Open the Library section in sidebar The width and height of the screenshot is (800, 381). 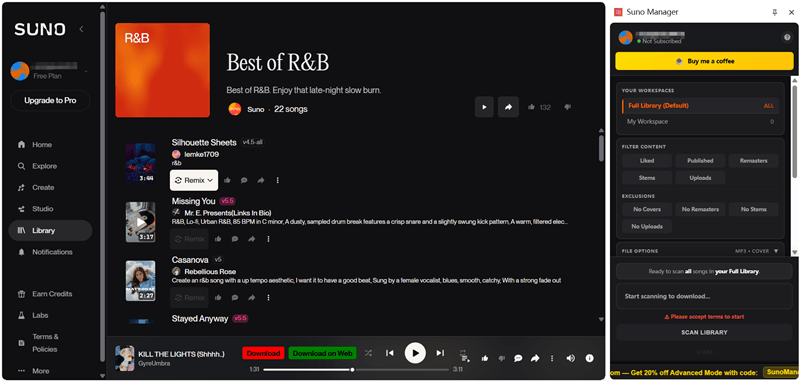[x=50, y=231]
